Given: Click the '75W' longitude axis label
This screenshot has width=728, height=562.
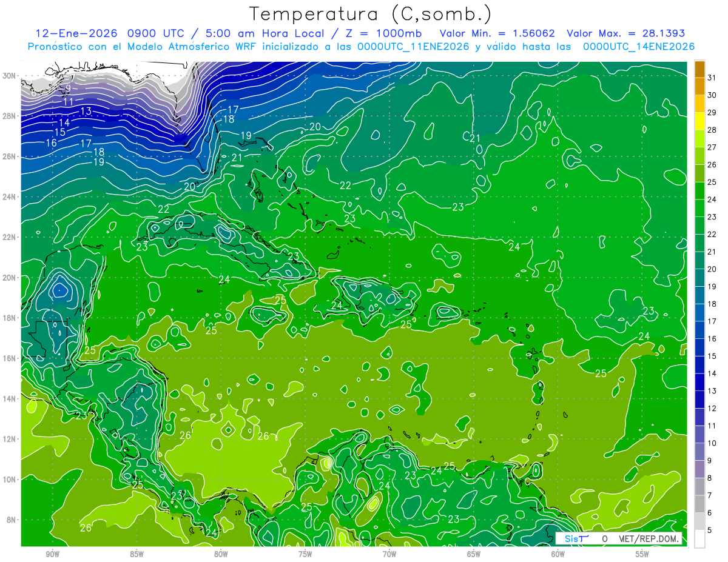Looking at the screenshot, I should tap(305, 554).
